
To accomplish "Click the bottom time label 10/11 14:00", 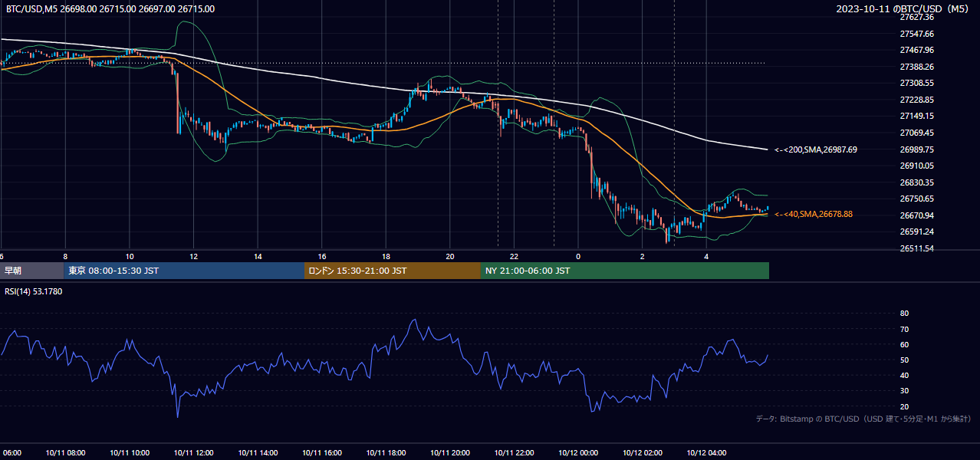I will [x=258, y=452].
